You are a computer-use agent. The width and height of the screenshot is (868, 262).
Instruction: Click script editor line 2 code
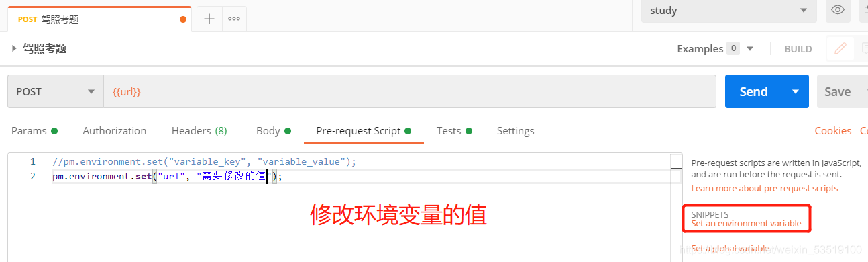(168, 177)
